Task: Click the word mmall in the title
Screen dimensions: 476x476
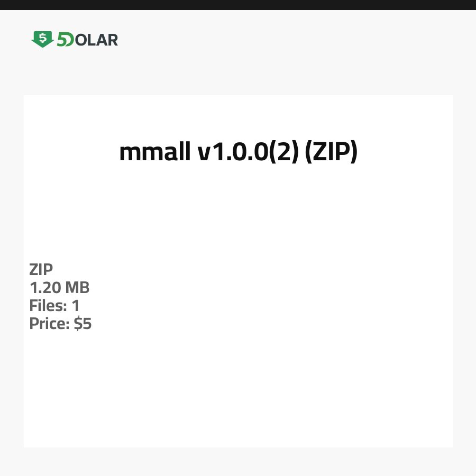Action: (154, 152)
